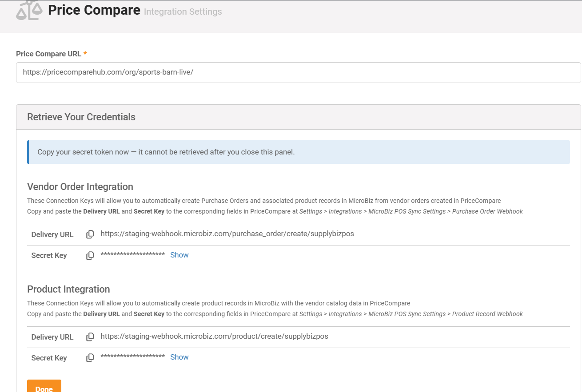Click the Vendor Order Integration heading
This screenshot has height=392, width=582.
(80, 186)
